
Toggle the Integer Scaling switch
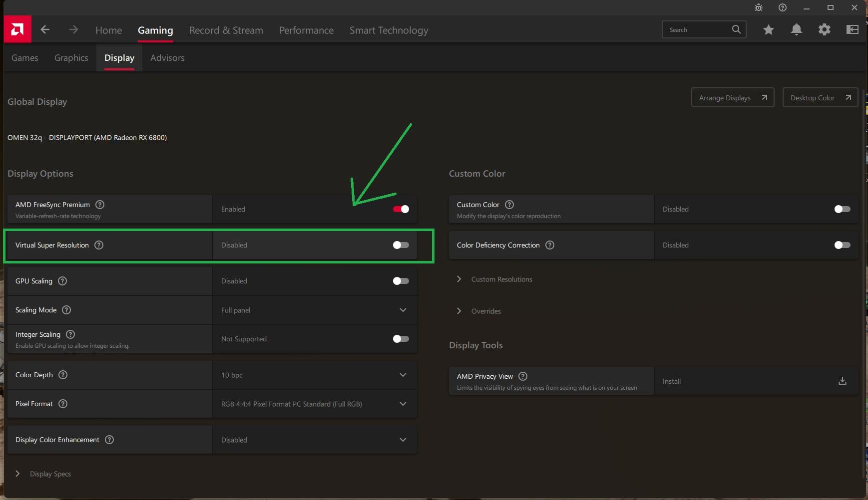coord(401,339)
